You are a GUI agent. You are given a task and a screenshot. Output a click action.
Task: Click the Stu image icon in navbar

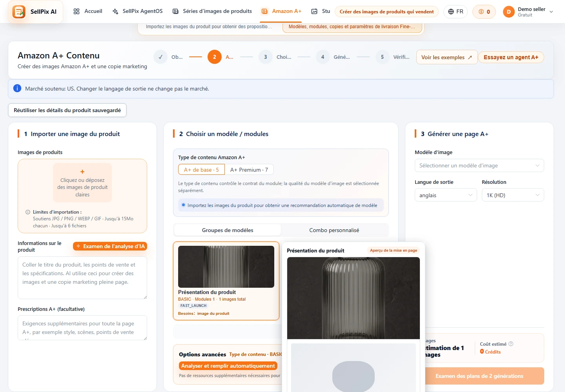click(x=314, y=11)
